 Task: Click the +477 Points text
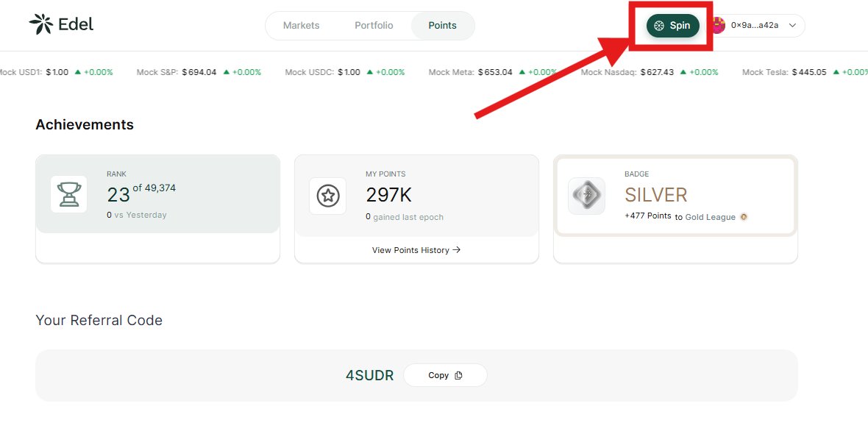pyautogui.click(x=647, y=216)
